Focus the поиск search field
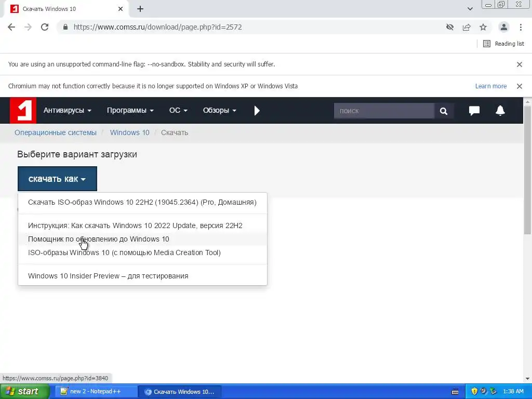The height and width of the screenshot is (399, 532). (x=384, y=111)
